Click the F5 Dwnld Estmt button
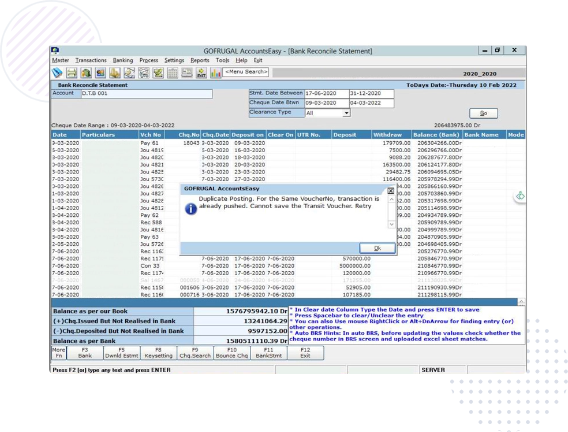 [122, 353]
